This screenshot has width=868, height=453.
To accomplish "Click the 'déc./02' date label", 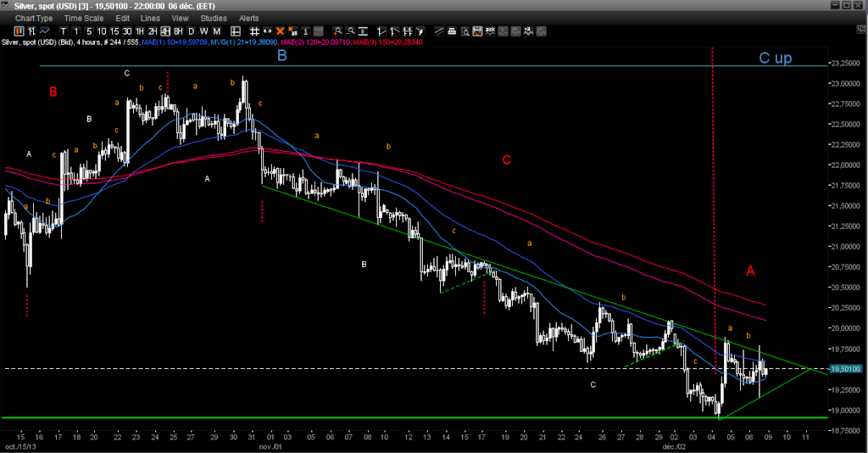I will pyautogui.click(x=674, y=446).
